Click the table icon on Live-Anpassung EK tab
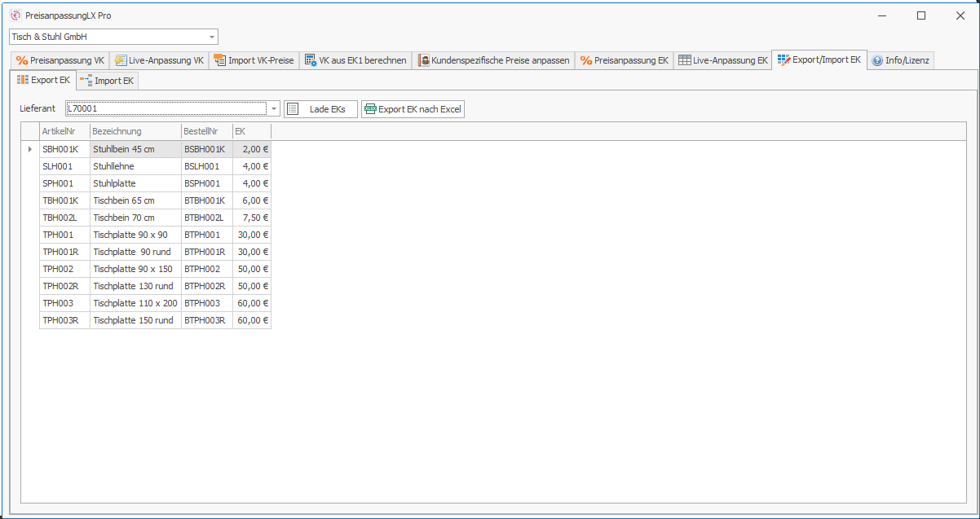This screenshot has width=980, height=519. click(685, 60)
